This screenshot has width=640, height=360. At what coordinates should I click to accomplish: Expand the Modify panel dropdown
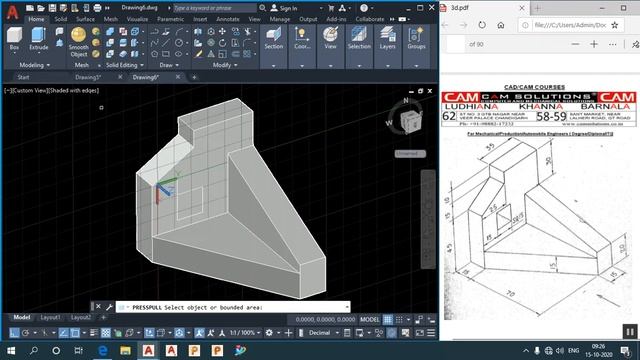pos(225,65)
